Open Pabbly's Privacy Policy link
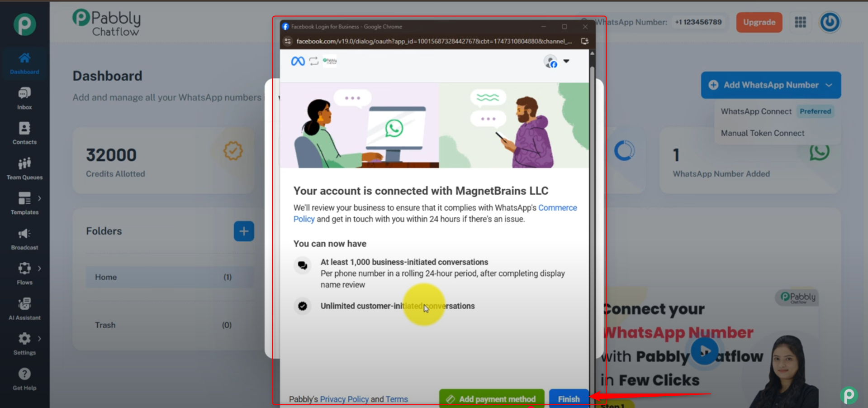This screenshot has width=868, height=408. 344,399
